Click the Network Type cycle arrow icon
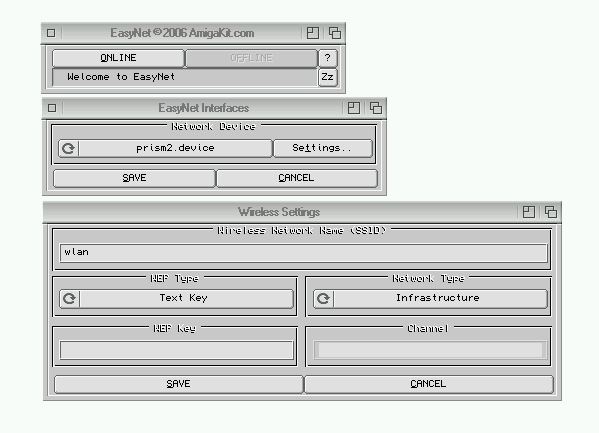599x433 pixels. coord(323,298)
